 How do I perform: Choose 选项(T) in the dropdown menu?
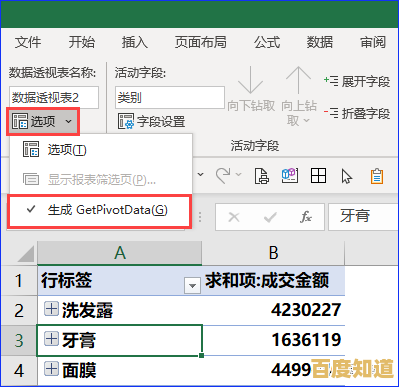click(x=100, y=150)
